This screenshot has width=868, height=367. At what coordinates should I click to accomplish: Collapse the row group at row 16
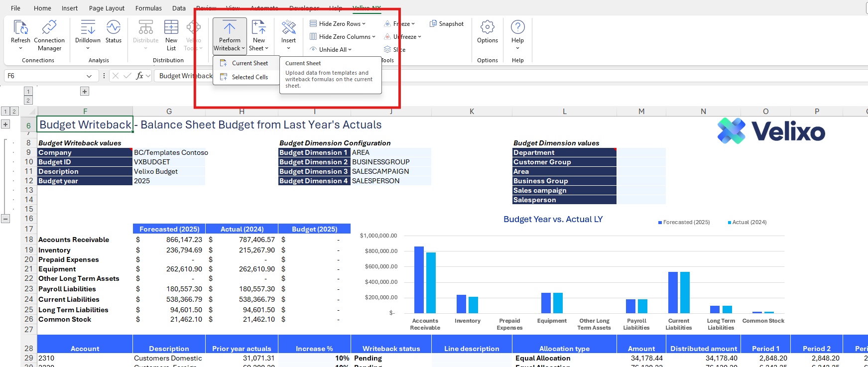(5, 219)
